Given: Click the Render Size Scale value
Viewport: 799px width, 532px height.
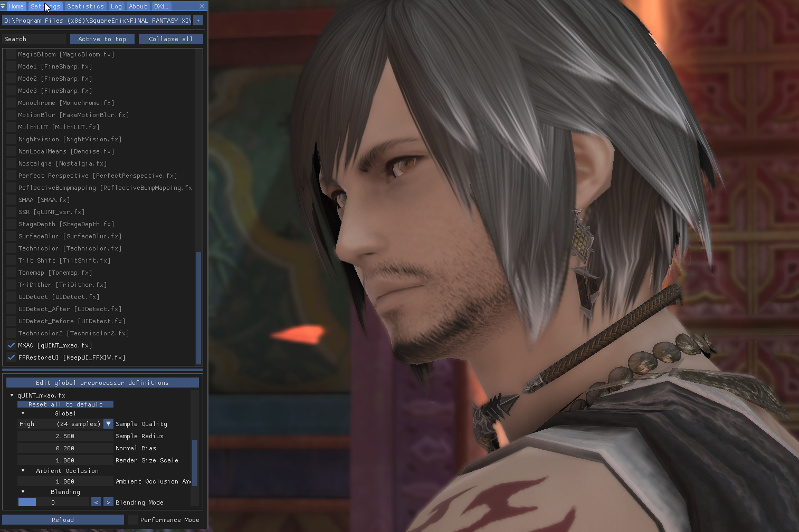Looking at the screenshot, I should tap(65, 460).
